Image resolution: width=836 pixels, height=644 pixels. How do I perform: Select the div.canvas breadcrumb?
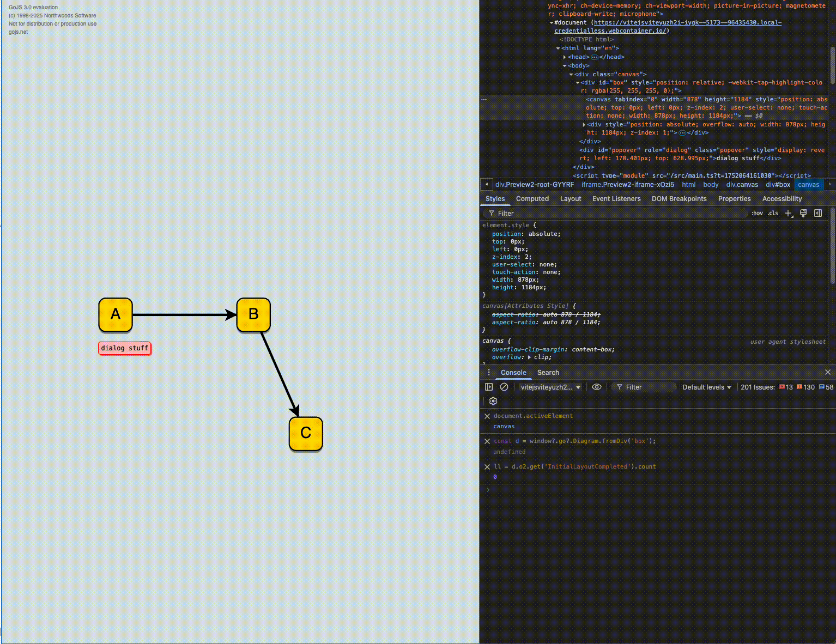click(742, 185)
